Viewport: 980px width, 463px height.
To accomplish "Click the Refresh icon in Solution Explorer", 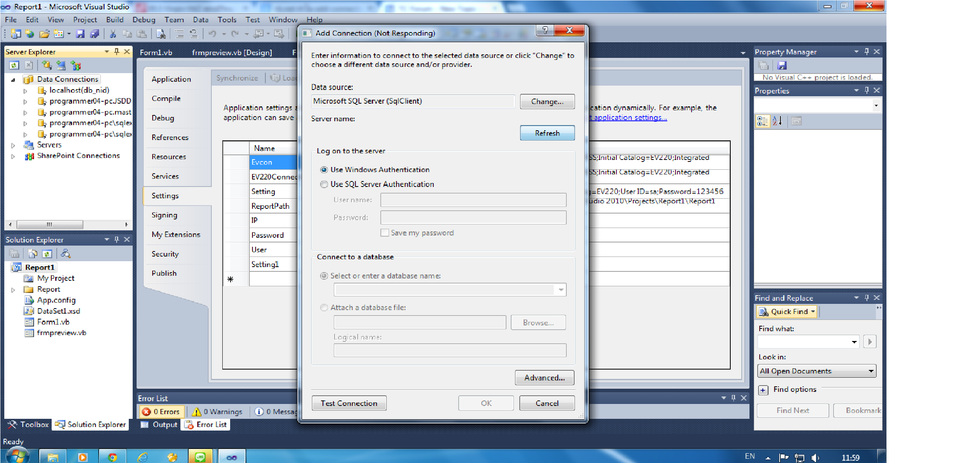I will [47, 254].
